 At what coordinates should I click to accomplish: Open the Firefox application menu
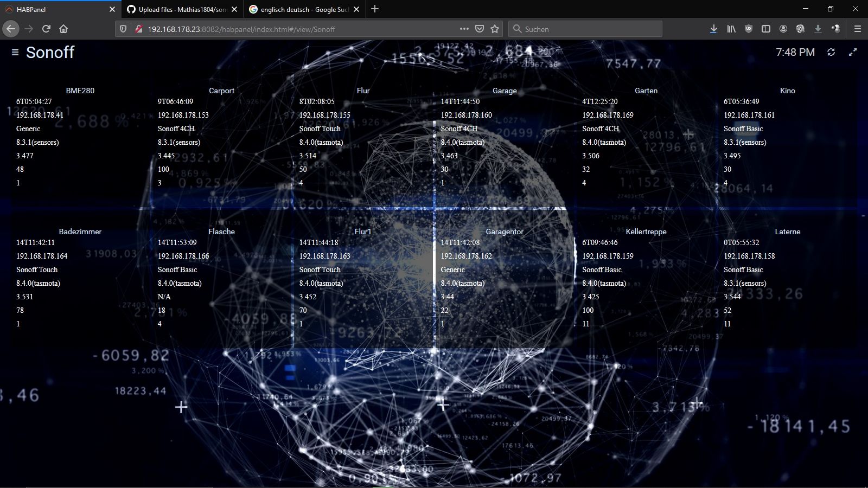point(858,29)
